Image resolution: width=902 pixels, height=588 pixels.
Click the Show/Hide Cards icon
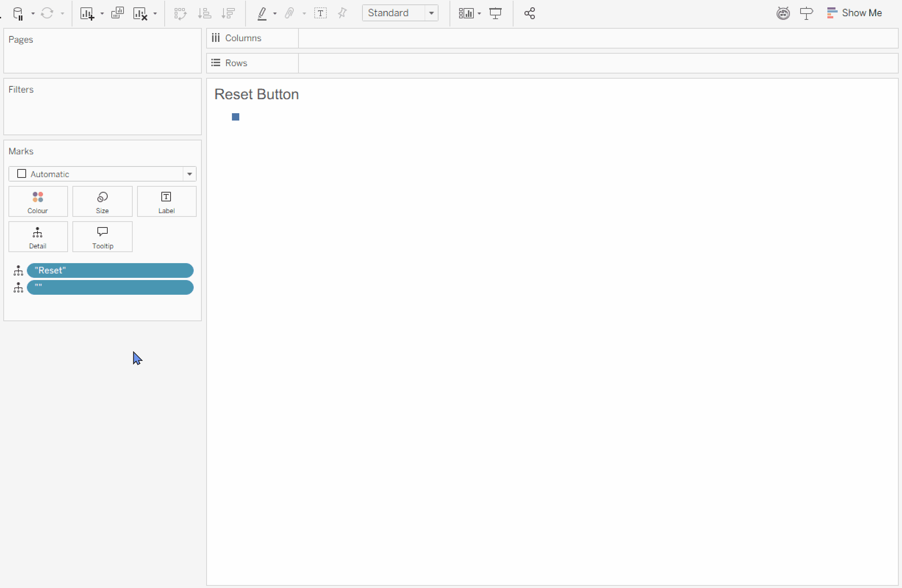point(466,14)
